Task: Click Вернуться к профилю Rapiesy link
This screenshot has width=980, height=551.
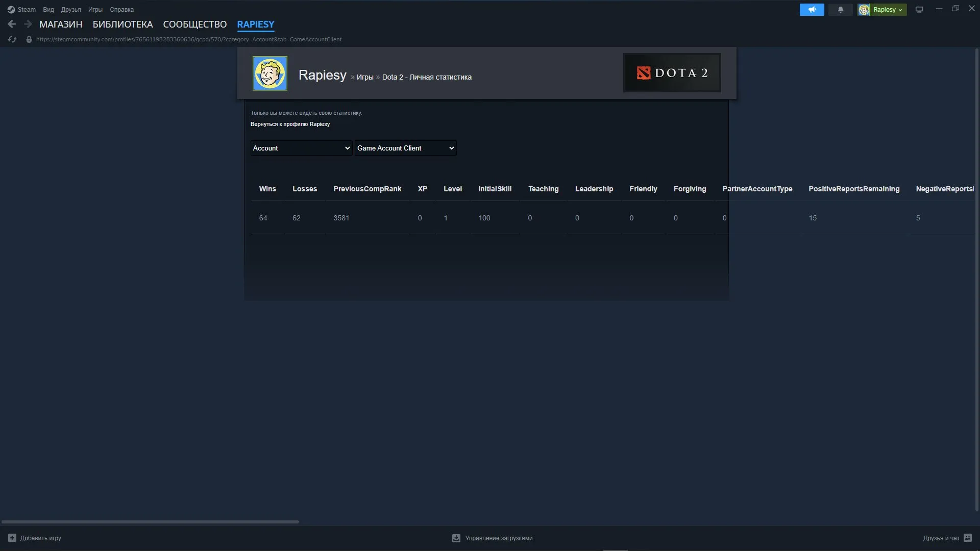Action: (x=290, y=124)
